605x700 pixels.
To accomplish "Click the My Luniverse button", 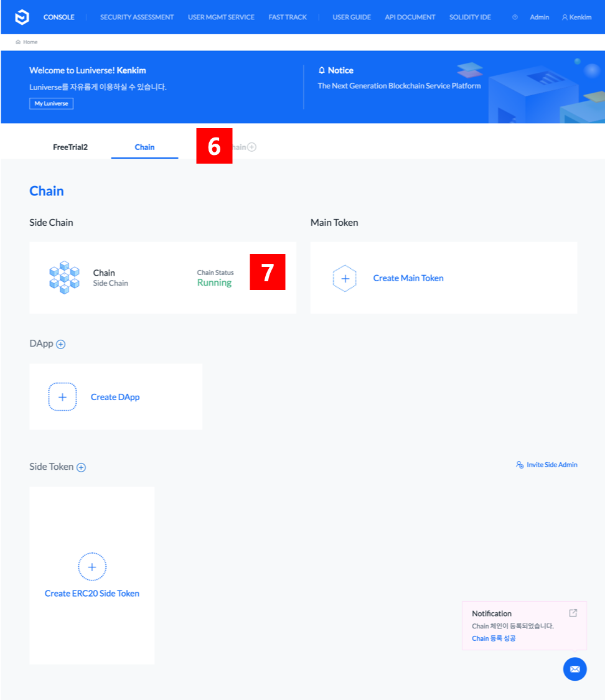I will (51, 103).
